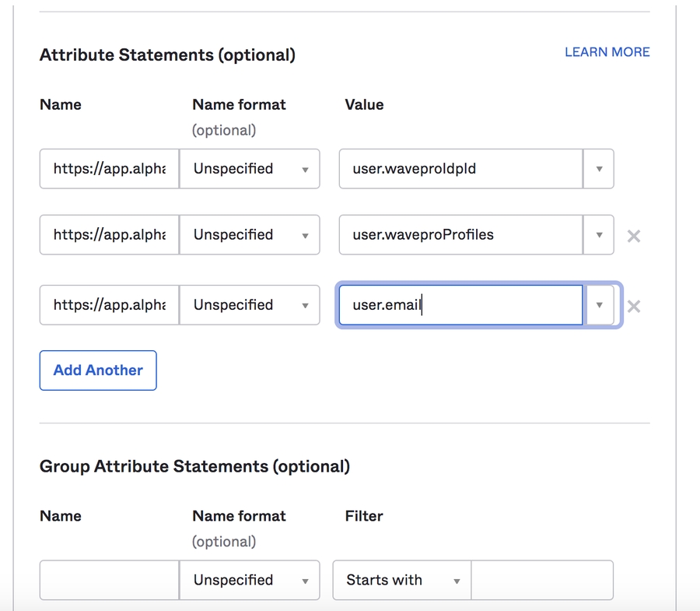Open group attribute Name format dropdown
Viewport: 700px width, 611px height.
click(249, 580)
